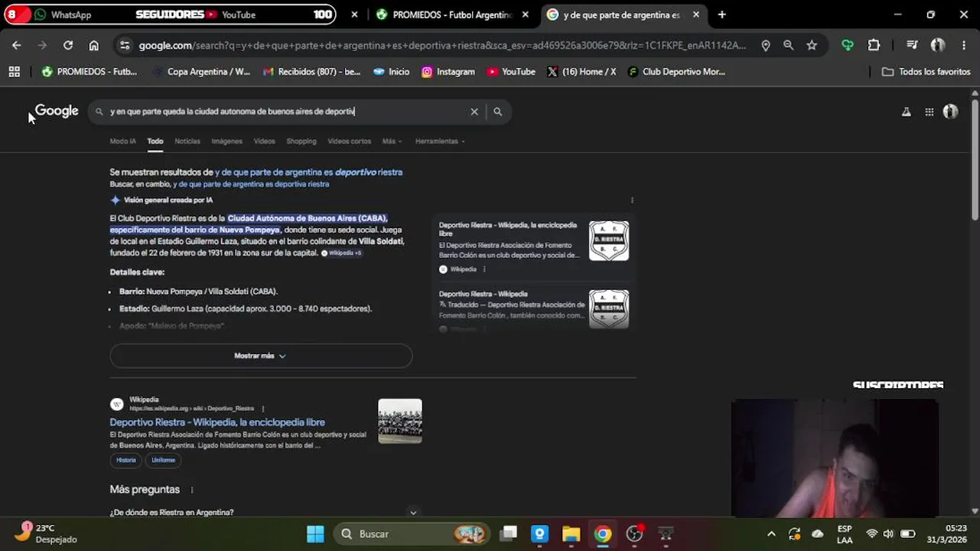Expand question ¿De dónde es Riestra en Argentina?
The image size is (980, 551).
tap(264, 512)
